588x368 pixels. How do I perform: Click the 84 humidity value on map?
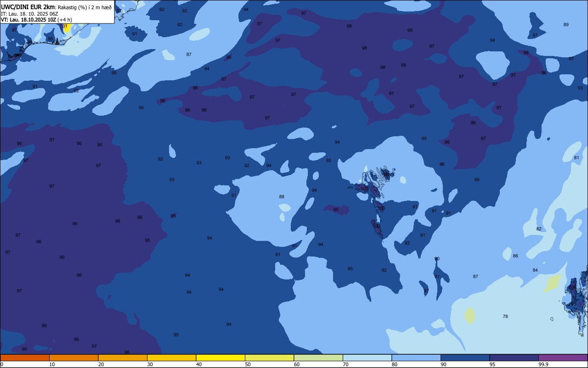(535, 270)
